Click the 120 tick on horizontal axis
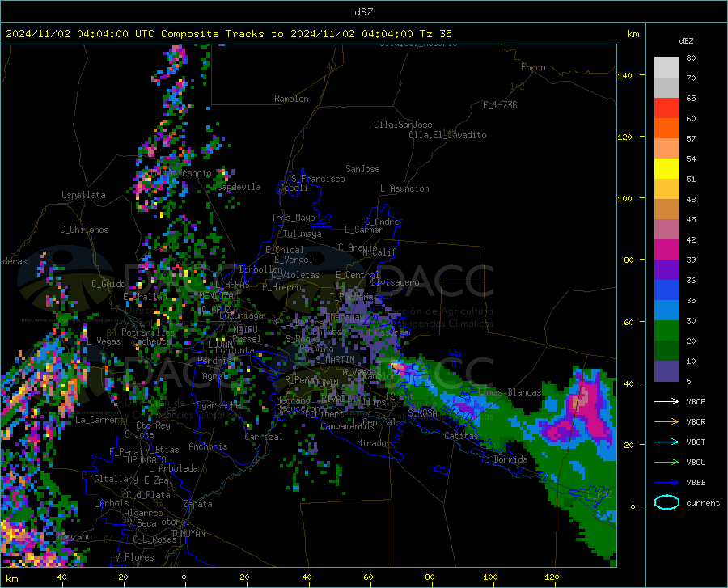 [552, 577]
